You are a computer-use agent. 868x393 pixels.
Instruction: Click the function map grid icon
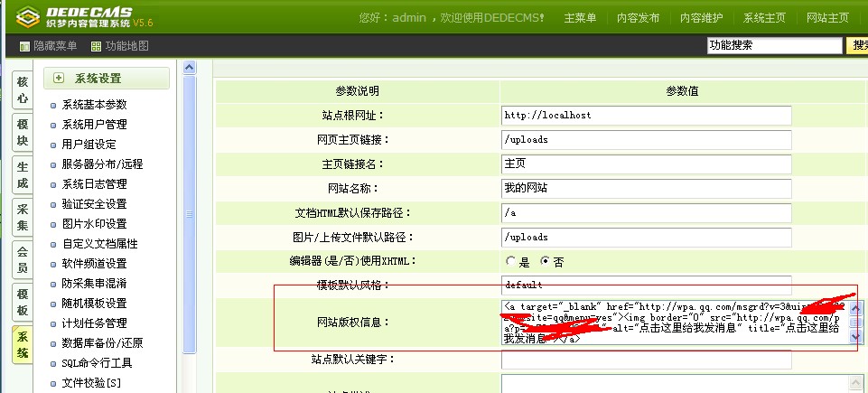point(97,46)
